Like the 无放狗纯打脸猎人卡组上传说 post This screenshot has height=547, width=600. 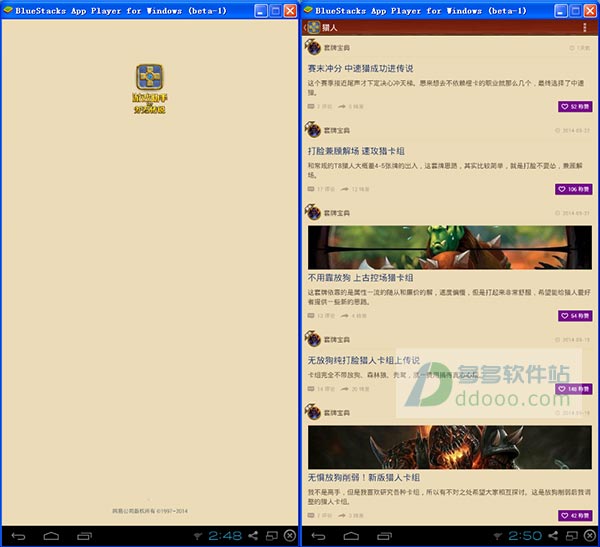click(574, 389)
